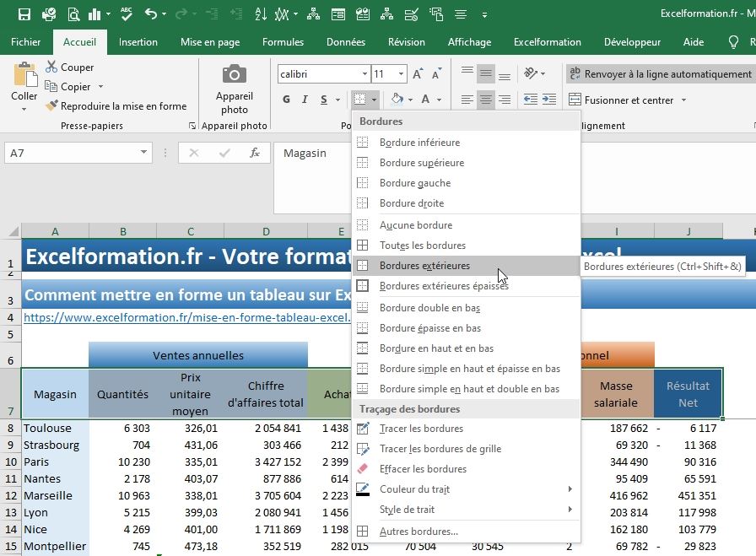The height and width of the screenshot is (556, 756).
Task: Toggle italic I formatting
Action: pos(305,100)
